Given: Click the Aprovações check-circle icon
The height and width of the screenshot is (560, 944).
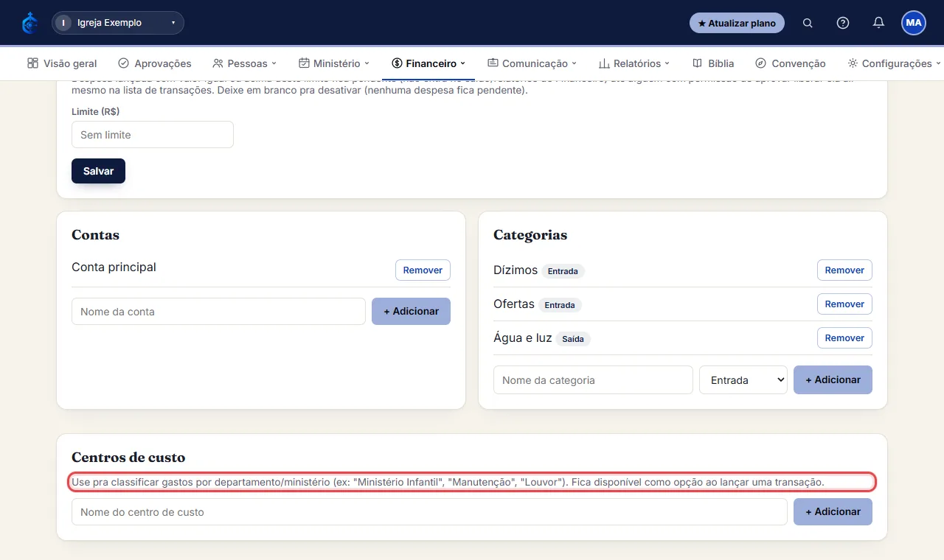Looking at the screenshot, I should coord(123,63).
